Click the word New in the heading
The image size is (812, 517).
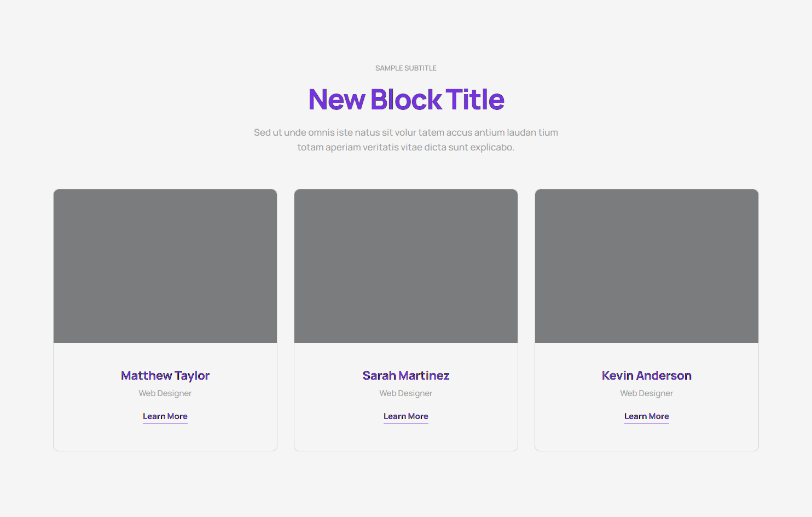(337, 100)
